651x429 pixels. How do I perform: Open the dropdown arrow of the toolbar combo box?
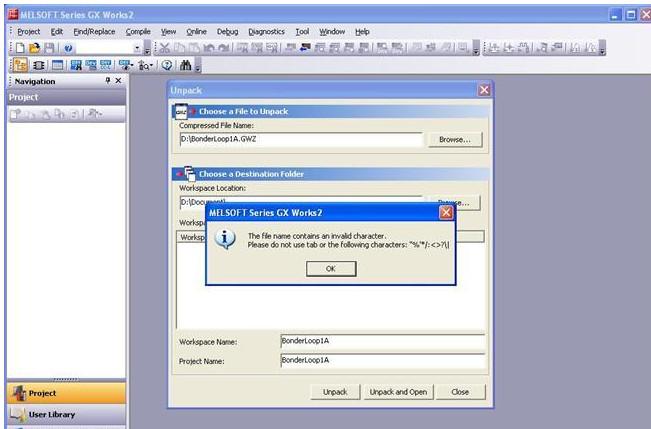point(137,49)
